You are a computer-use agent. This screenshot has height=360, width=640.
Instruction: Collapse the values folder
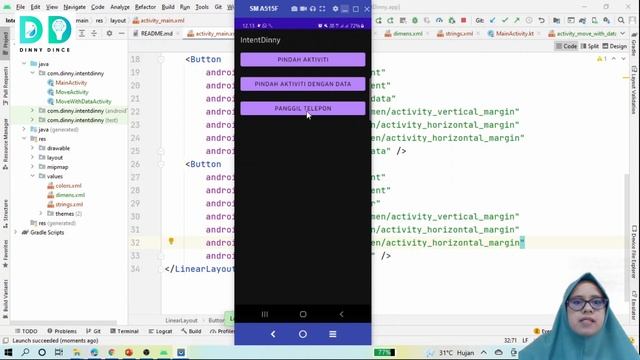pyautogui.click(x=32, y=176)
